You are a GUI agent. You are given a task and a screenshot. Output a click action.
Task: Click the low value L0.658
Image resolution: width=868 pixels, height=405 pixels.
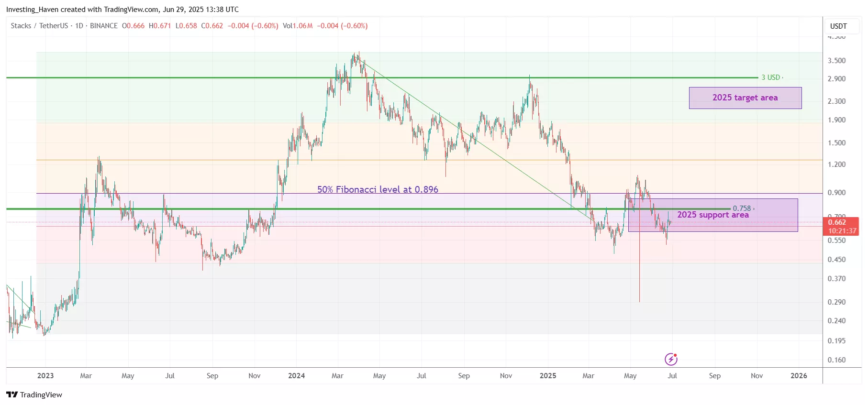pyautogui.click(x=186, y=26)
